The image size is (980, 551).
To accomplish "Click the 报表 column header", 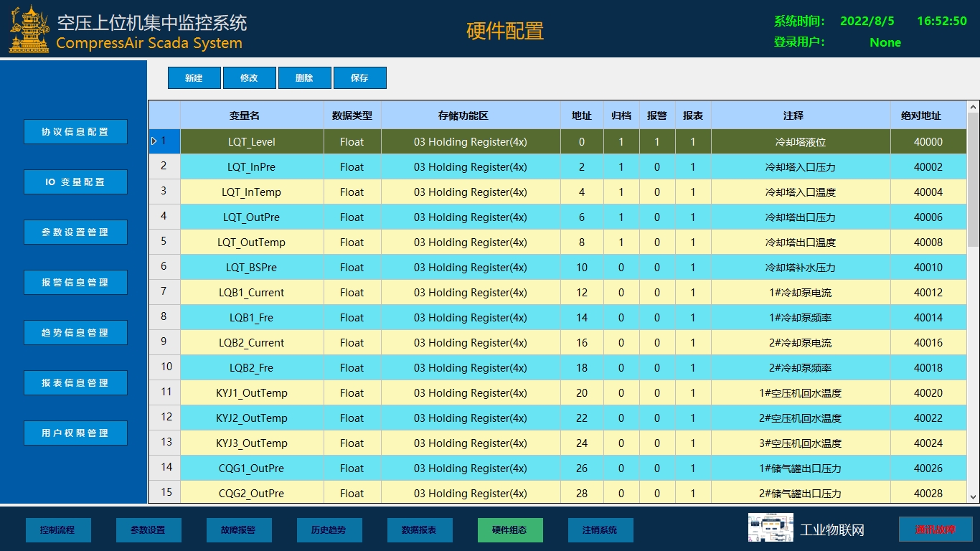I will point(693,115).
